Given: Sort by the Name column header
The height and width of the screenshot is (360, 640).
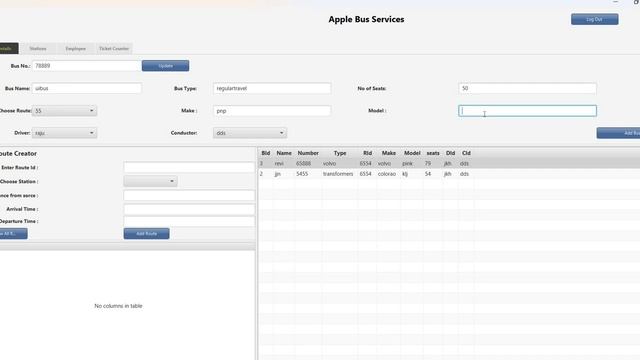Looking at the screenshot, I should (x=284, y=153).
